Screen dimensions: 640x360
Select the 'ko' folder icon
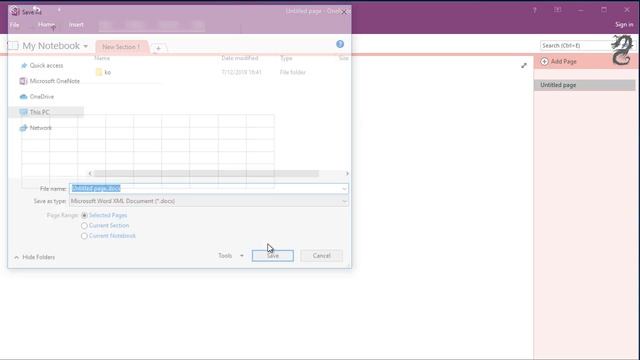click(x=99, y=72)
